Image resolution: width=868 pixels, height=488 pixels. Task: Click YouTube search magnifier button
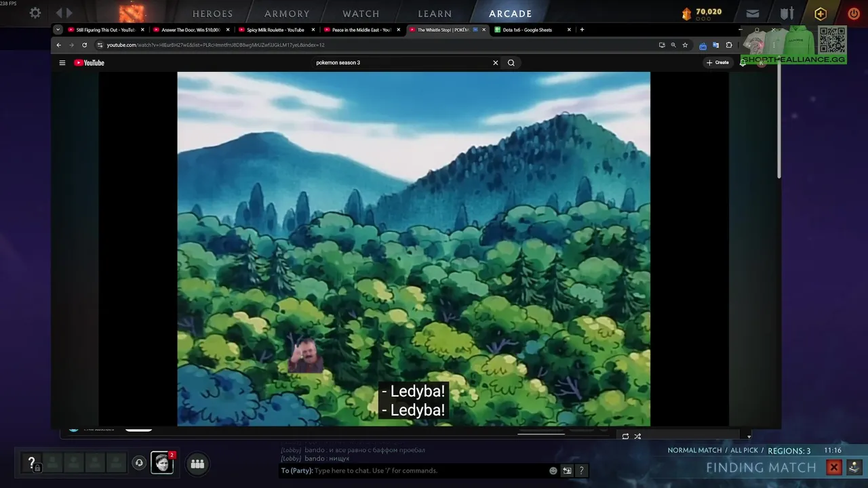(511, 63)
